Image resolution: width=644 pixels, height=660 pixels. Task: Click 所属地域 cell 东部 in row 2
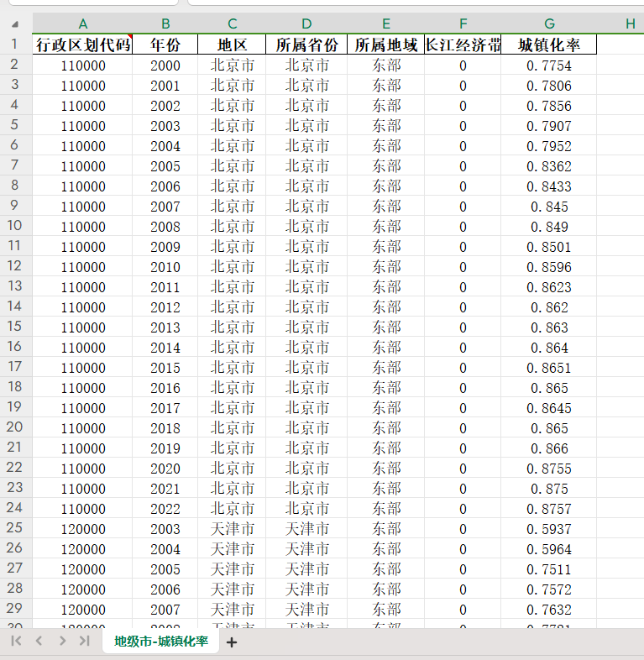click(385, 65)
